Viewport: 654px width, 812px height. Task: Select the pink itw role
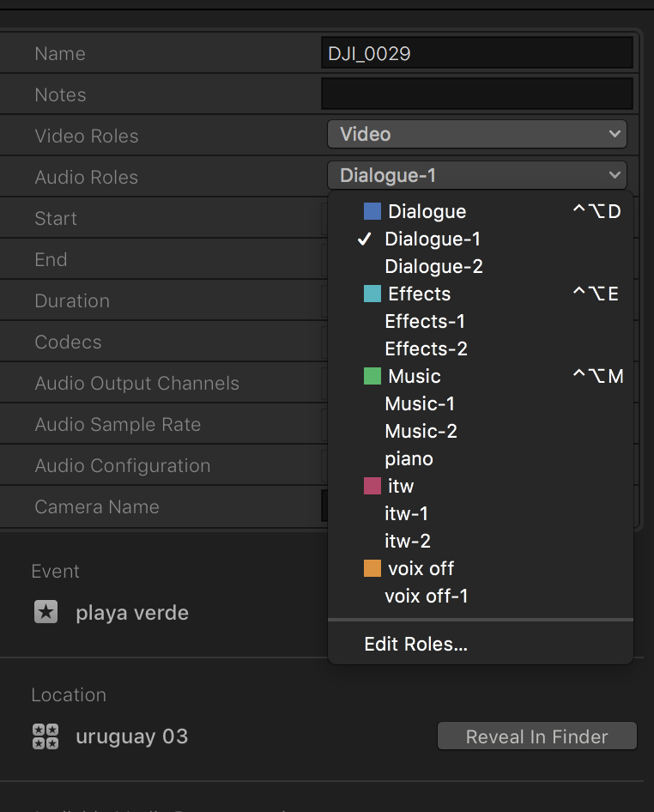click(x=400, y=486)
